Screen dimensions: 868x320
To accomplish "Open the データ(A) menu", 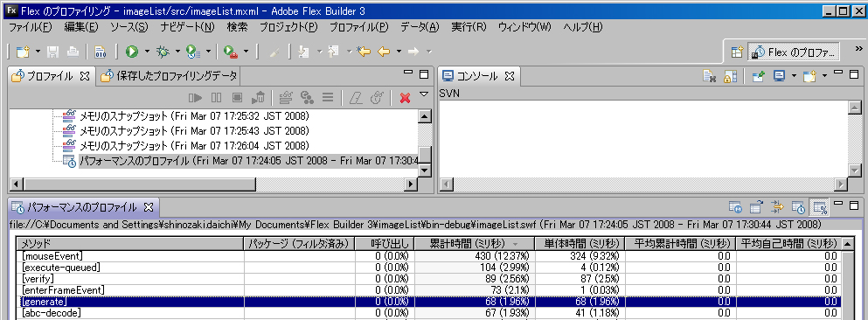I will tap(420, 26).
